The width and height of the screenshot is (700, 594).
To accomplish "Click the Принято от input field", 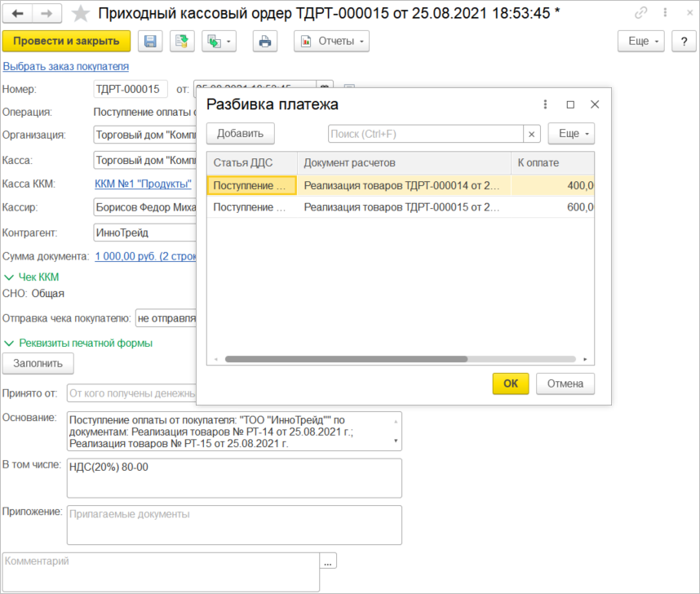I will click(131, 393).
